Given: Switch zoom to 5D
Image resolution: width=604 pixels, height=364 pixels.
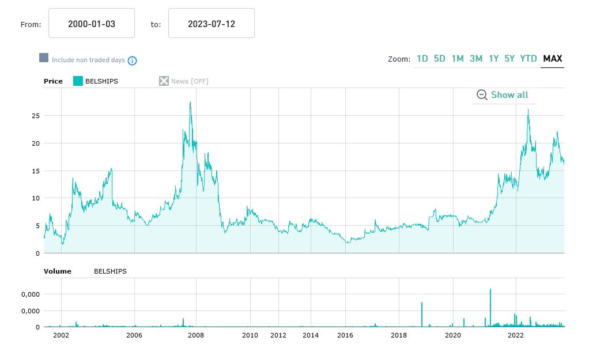Looking at the screenshot, I should coord(440,59).
